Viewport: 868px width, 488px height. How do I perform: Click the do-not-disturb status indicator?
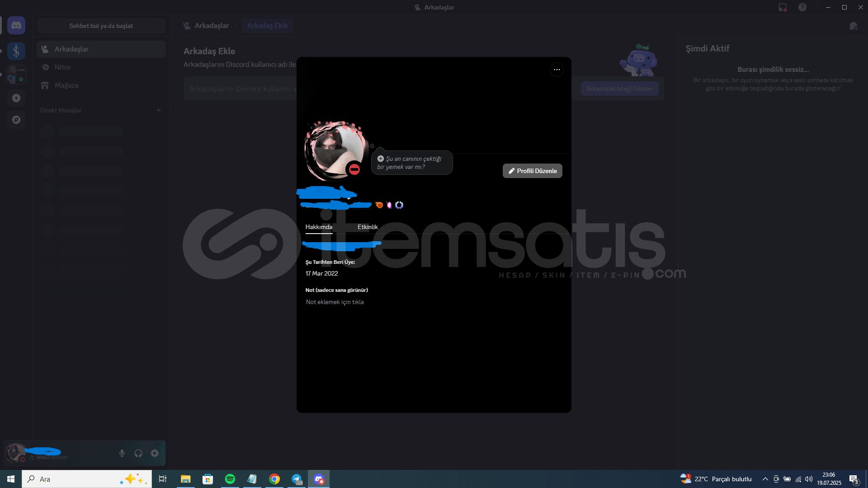point(354,169)
